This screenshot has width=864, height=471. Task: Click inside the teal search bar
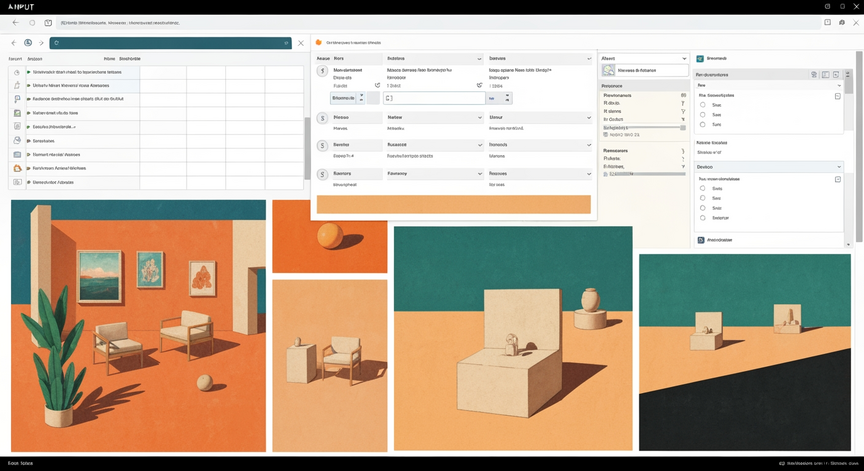click(x=170, y=43)
